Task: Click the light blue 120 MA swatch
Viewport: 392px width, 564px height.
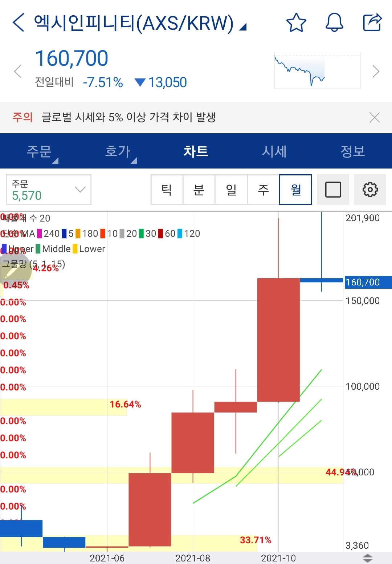Action: click(180, 234)
